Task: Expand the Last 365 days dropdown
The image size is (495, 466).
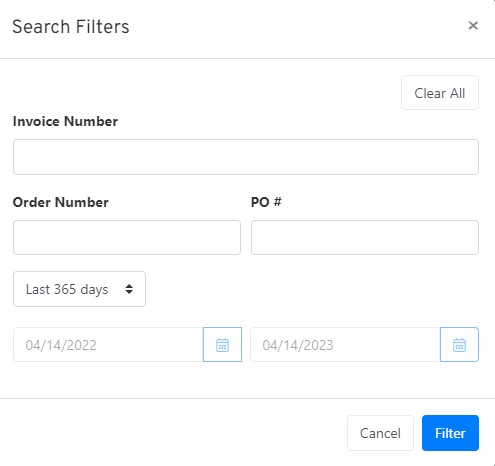Action: pyautogui.click(x=79, y=289)
